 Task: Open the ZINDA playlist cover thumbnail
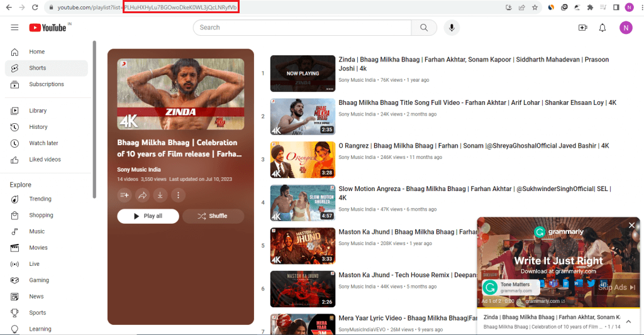click(x=180, y=94)
